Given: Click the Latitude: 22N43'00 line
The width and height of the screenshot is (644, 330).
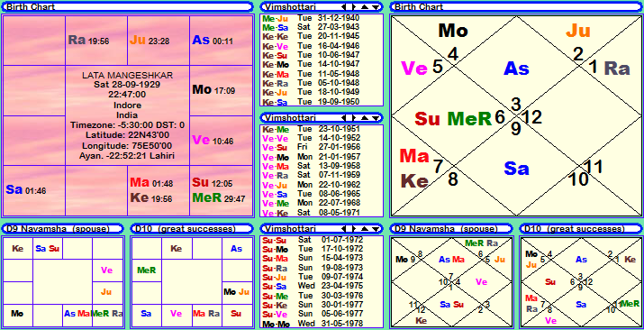Looking at the screenshot, I should point(127,134).
